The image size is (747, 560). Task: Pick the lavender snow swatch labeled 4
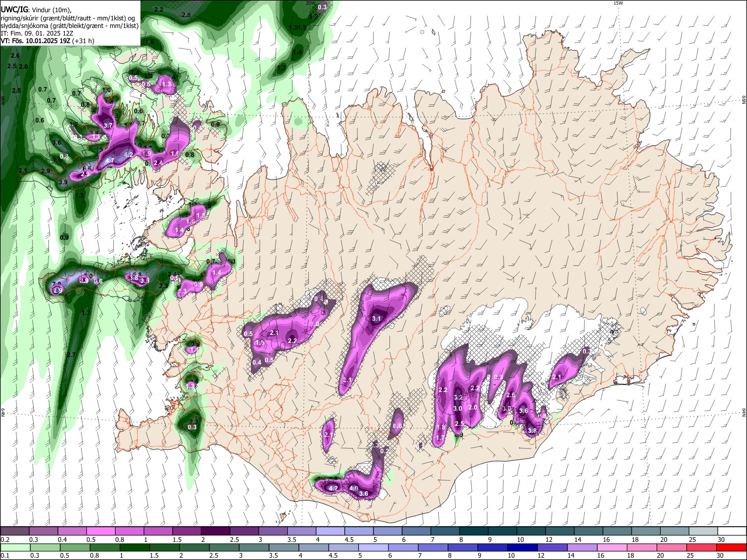pyautogui.click(x=330, y=531)
